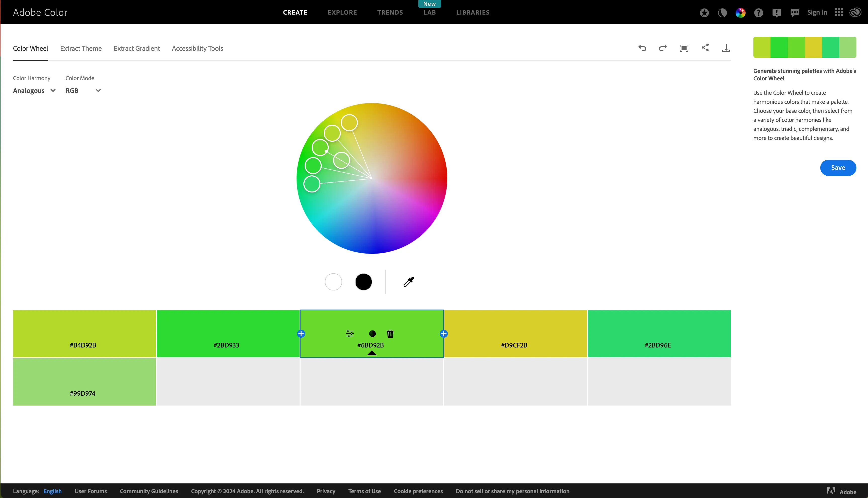Open sliders adjust icon on #6BD92B
The height and width of the screenshot is (498, 868).
tap(350, 333)
